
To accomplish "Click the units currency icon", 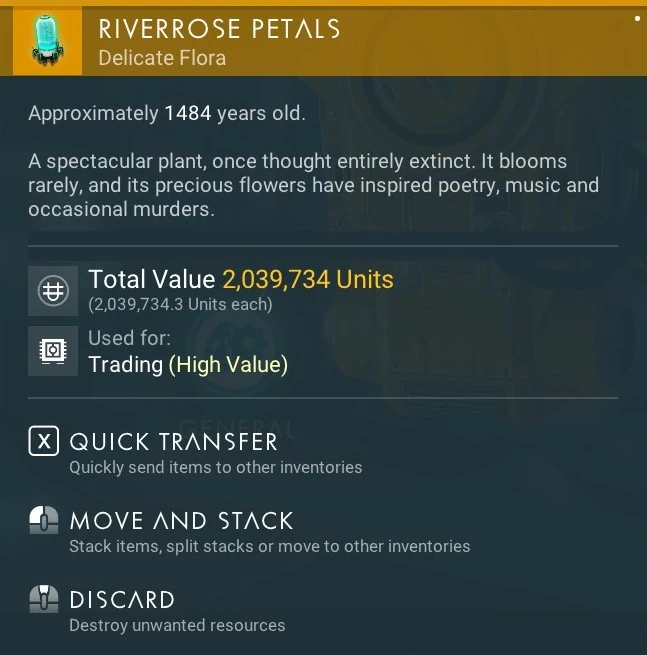I will 51,290.
